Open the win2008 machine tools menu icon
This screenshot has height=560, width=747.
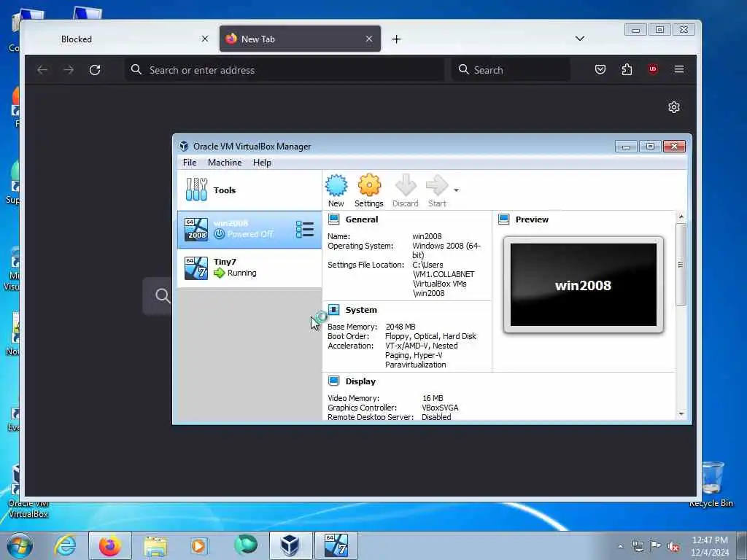[305, 230]
